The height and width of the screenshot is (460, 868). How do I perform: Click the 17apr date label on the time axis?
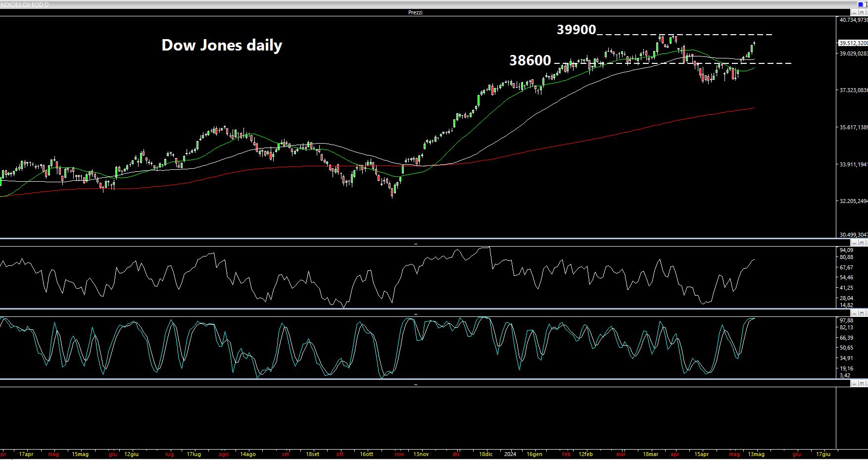(x=26, y=454)
